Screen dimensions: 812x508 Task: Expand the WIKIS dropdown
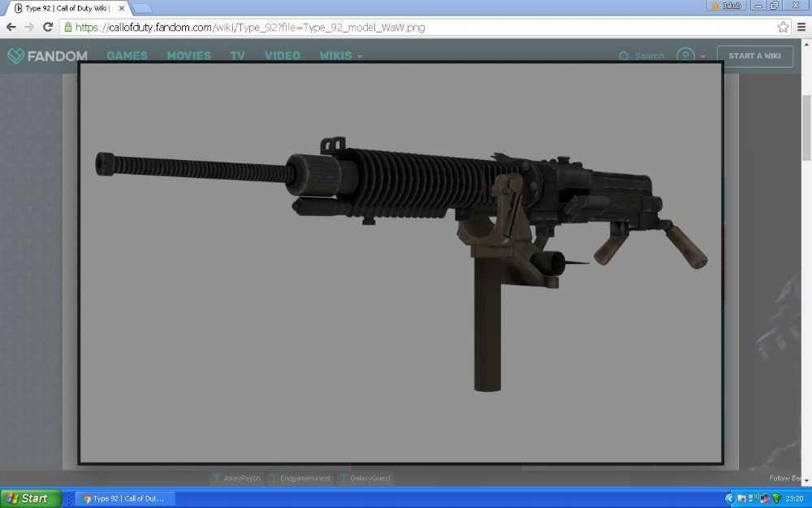tap(341, 55)
